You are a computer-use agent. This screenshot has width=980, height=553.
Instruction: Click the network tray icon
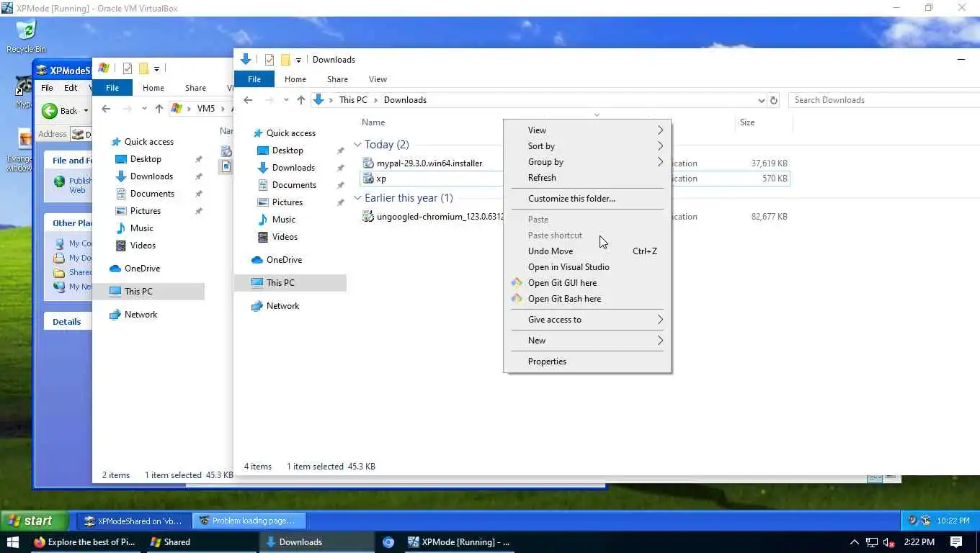[x=872, y=542]
